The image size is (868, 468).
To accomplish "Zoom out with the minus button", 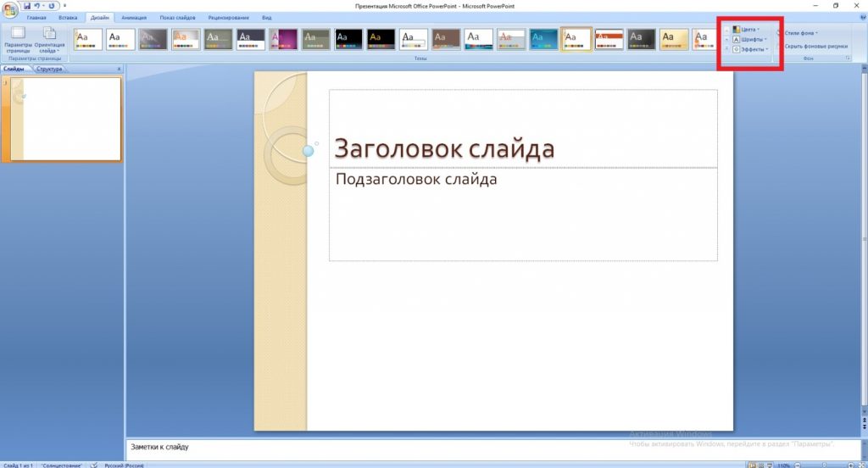I will click(797, 465).
